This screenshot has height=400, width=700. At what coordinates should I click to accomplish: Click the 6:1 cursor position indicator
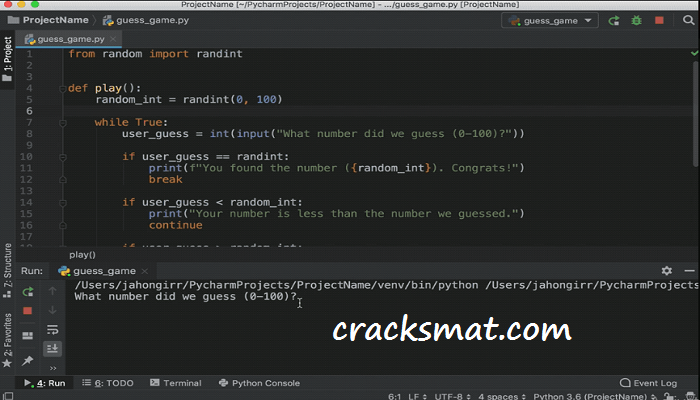click(x=395, y=396)
